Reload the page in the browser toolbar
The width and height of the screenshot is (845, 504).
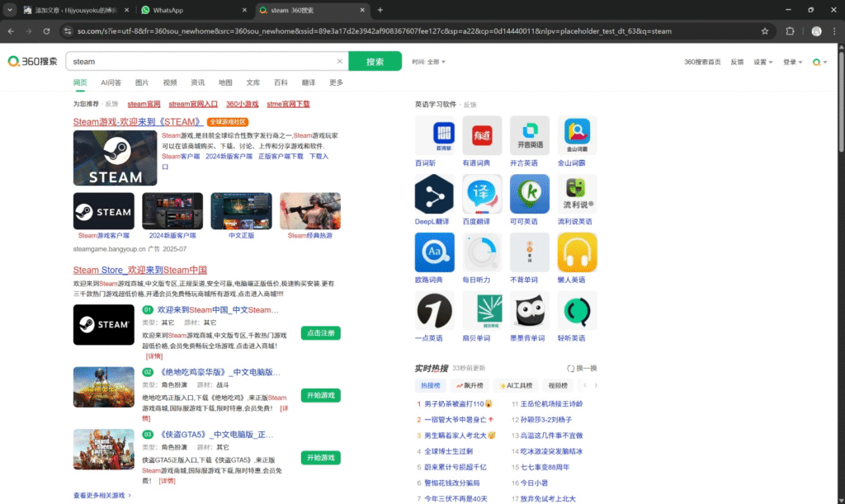(x=46, y=31)
